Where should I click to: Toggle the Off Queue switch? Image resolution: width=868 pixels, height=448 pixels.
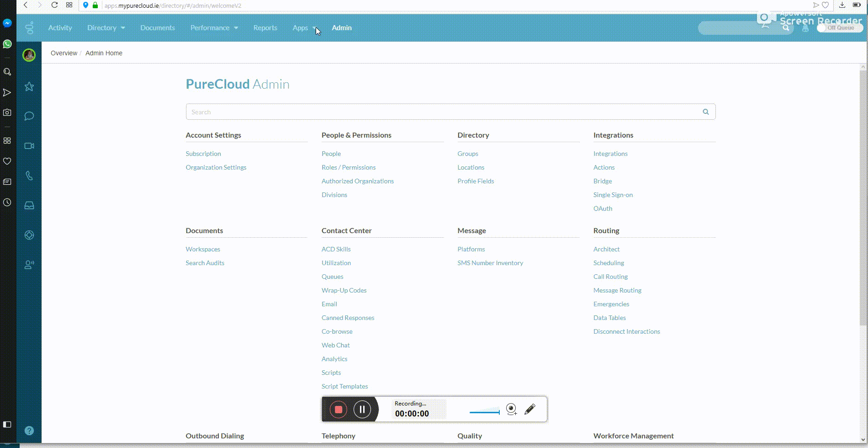click(839, 28)
